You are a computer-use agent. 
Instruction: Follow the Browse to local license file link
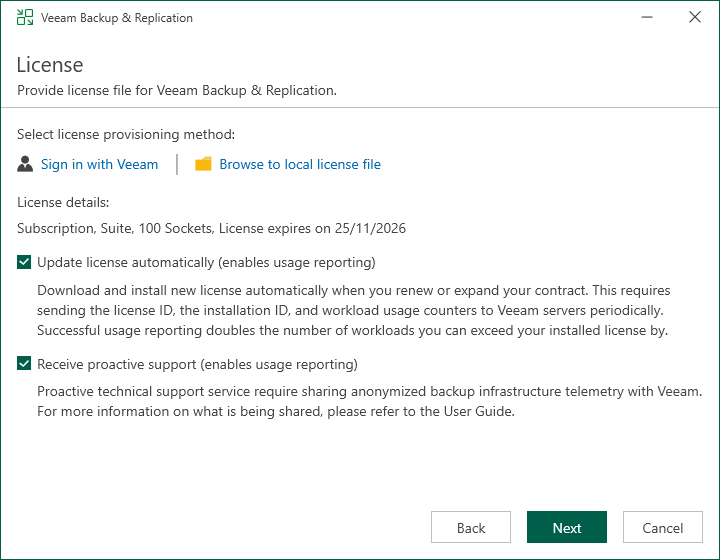pos(300,164)
